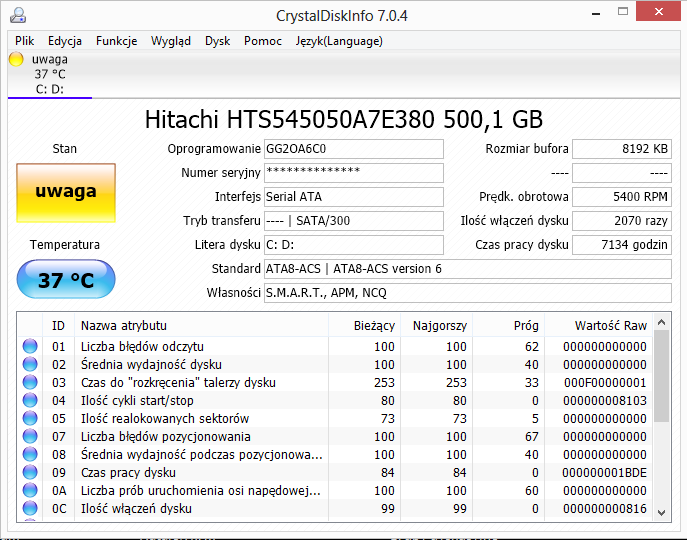This screenshot has width=687, height=540.
Task: Click the Litera dysku field
Action: pyautogui.click(x=354, y=245)
